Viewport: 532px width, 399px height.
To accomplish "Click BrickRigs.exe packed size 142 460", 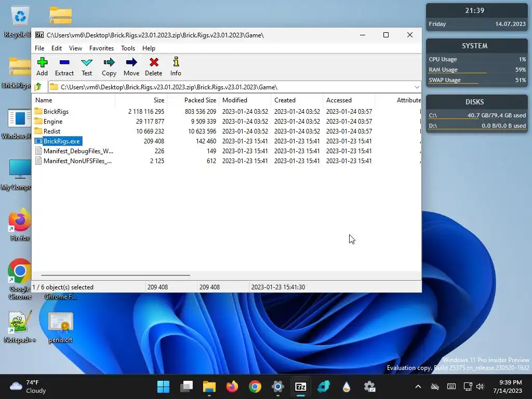I will 206,141.
